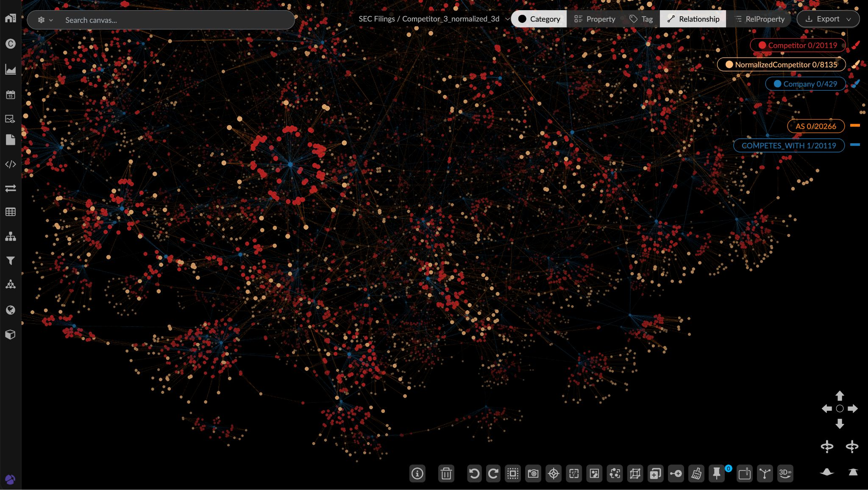This screenshot has height=490, width=868.
Task: Click the undo arrow icon
Action: pos(474,473)
